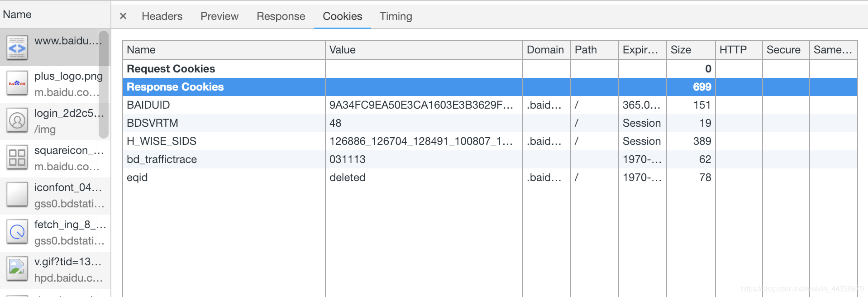Sort cookies by Size column header
868x297 pixels.
click(691, 50)
